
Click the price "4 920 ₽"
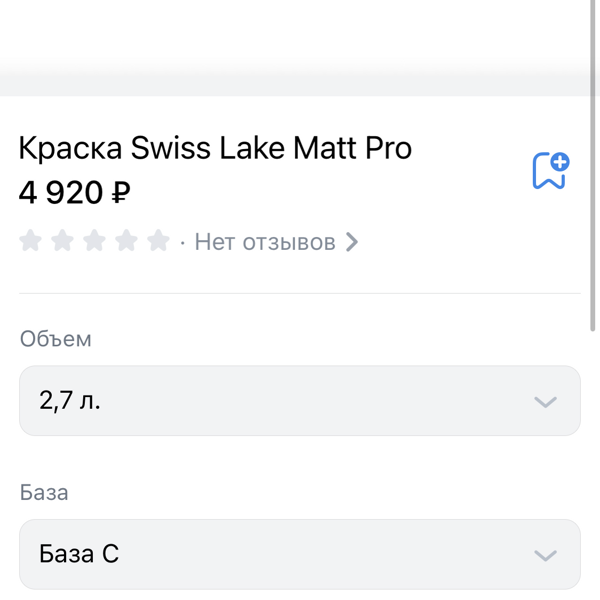click(x=75, y=192)
